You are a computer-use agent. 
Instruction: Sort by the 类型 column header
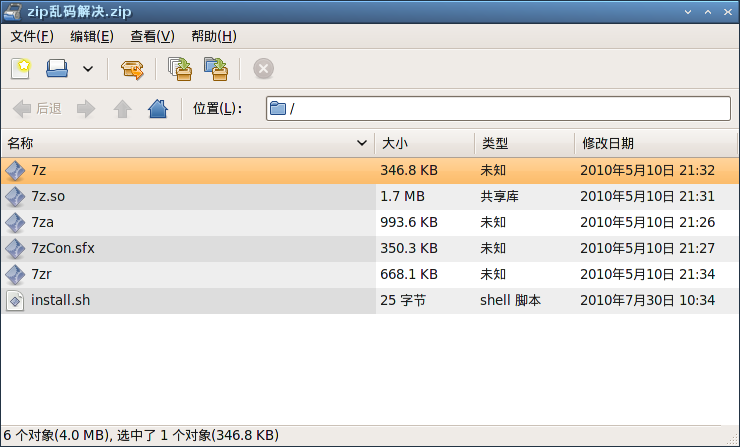tap(525, 143)
